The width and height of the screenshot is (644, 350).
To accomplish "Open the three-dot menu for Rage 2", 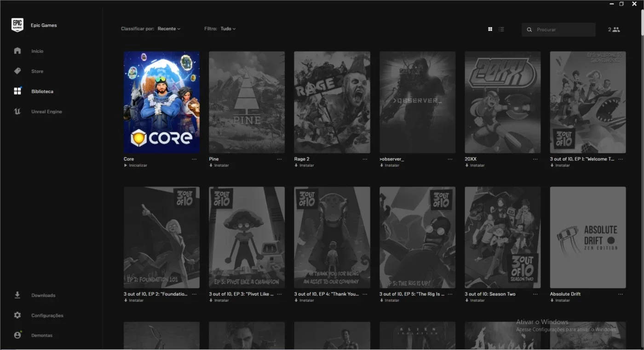I will click(365, 159).
